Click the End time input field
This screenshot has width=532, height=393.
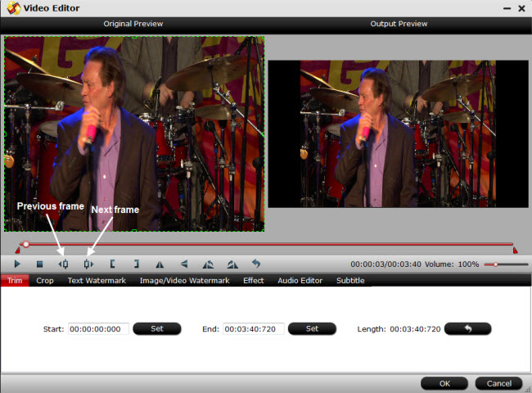(253, 329)
